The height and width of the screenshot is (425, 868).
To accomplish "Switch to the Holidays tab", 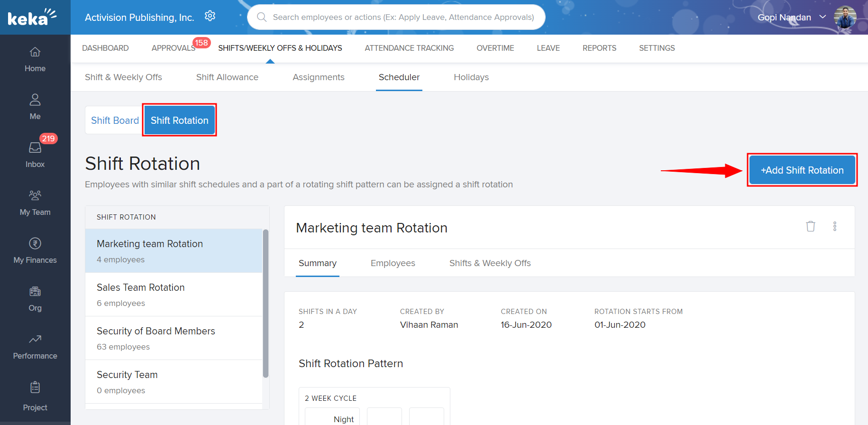I will (x=471, y=77).
